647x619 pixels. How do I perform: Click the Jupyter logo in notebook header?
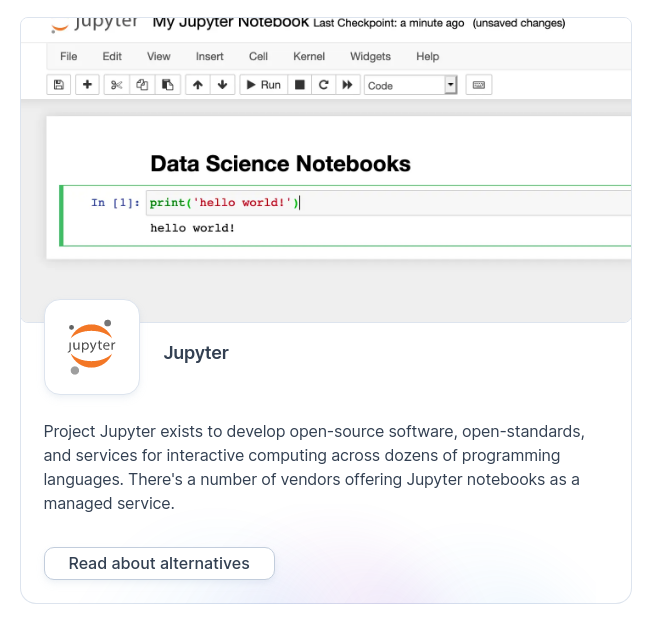point(94,24)
